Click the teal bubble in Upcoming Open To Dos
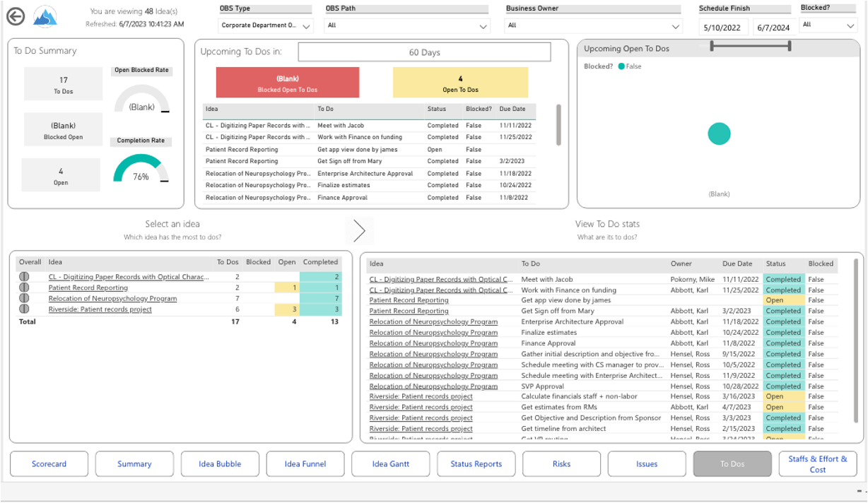The height and width of the screenshot is (503, 868). point(719,134)
